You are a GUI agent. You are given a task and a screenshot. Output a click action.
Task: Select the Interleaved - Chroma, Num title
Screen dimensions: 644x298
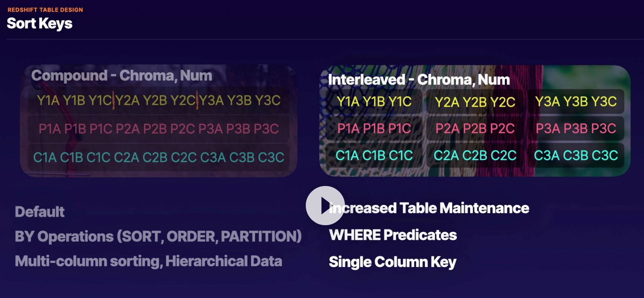tap(419, 80)
